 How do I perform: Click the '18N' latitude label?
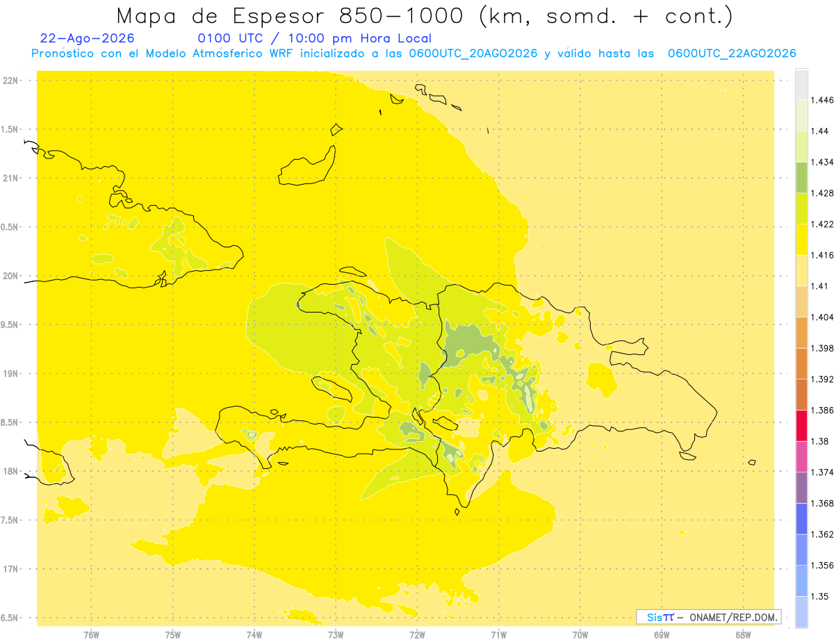[x=10, y=472]
